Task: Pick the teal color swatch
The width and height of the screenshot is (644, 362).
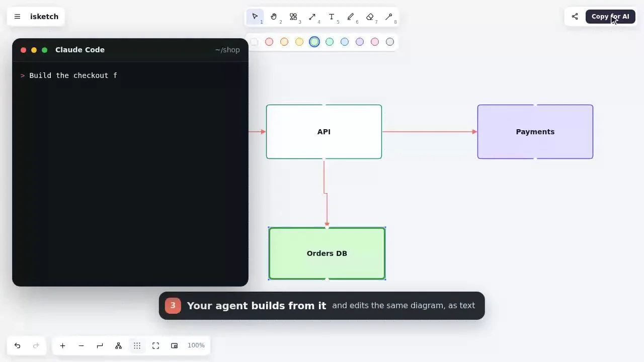Action: click(x=330, y=42)
